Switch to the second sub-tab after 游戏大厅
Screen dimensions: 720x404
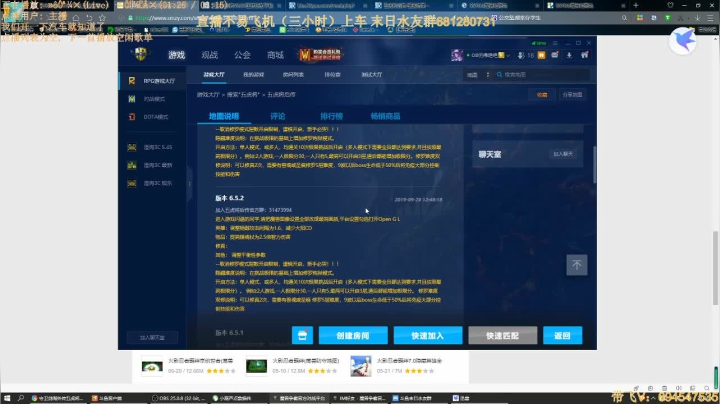click(253, 74)
